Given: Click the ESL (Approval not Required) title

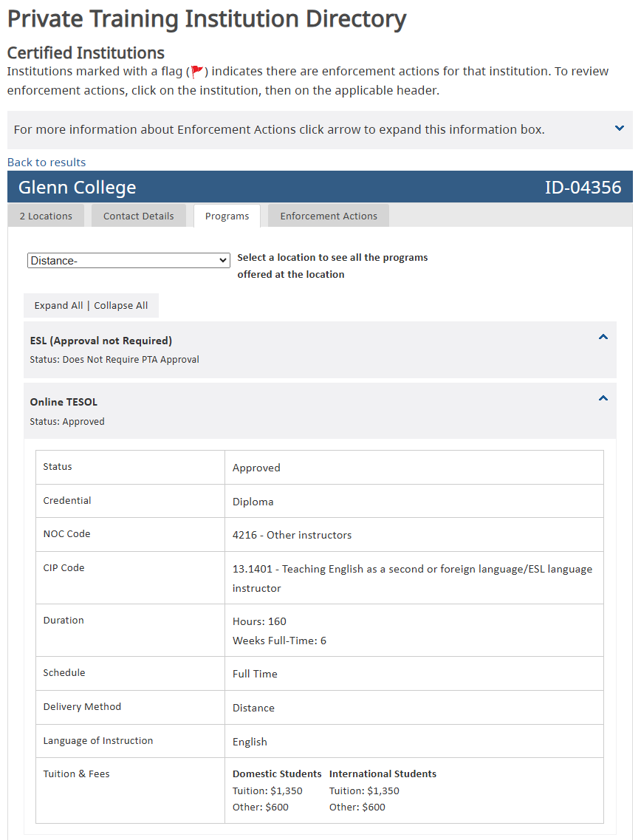Looking at the screenshot, I should [x=101, y=341].
